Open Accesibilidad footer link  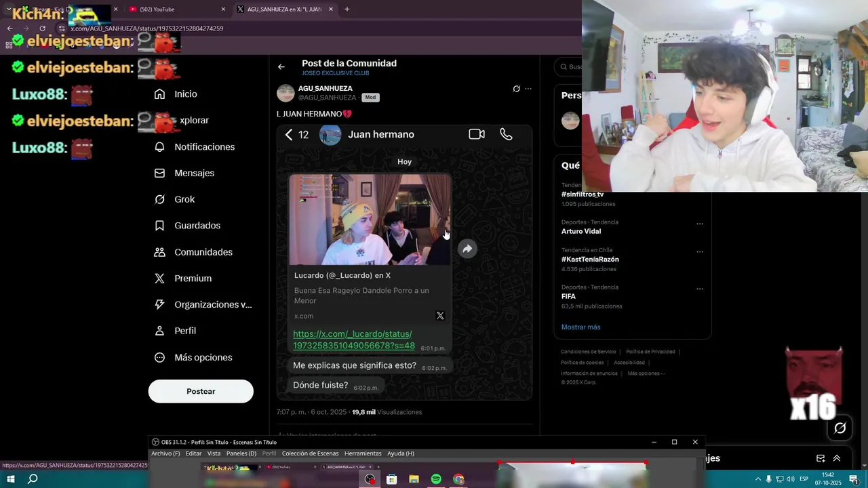[x=629, y=363]
